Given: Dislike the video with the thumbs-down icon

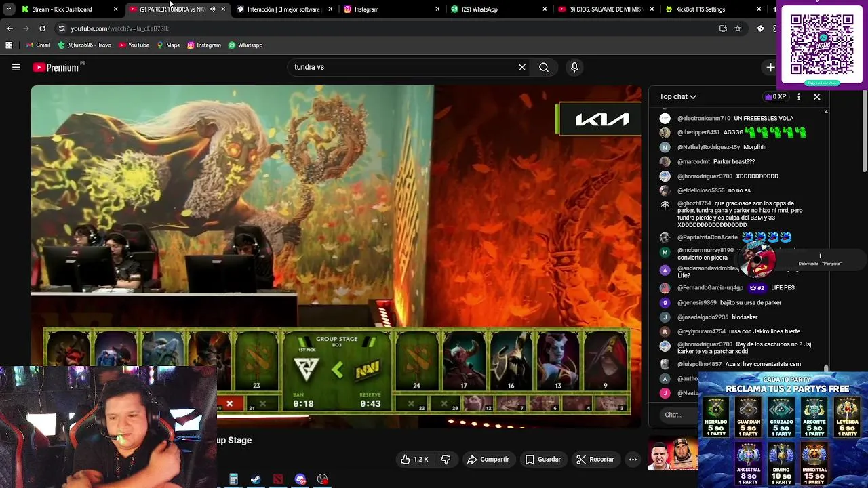Looking at the screenshot, I should (x=446, y=459).
